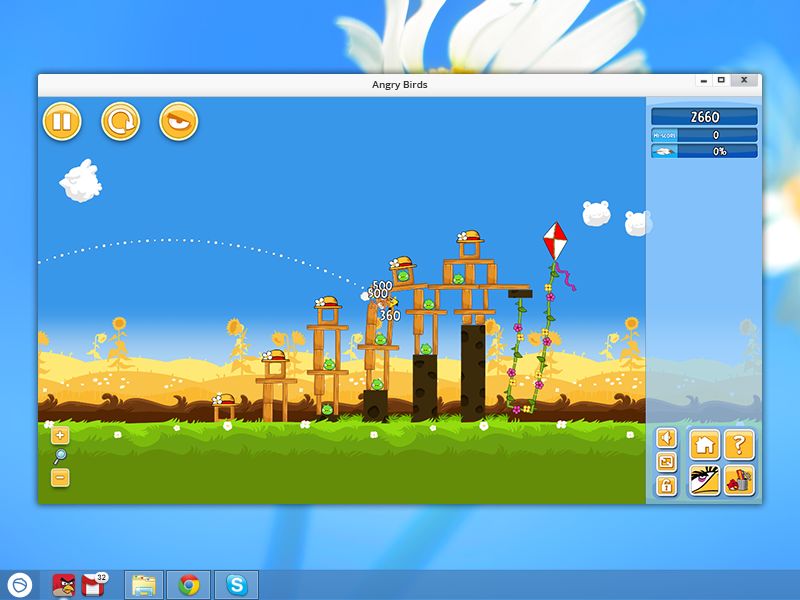Viewport: 800px width, 600px height.
Task: Launch Chrome from the taskbar
Action: [x=188, y=585]
